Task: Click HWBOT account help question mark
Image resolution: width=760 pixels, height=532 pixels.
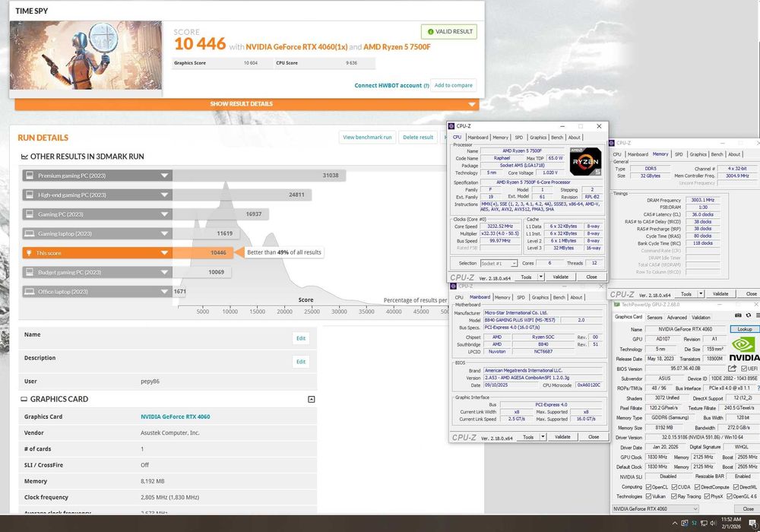Action: (426, 86)
